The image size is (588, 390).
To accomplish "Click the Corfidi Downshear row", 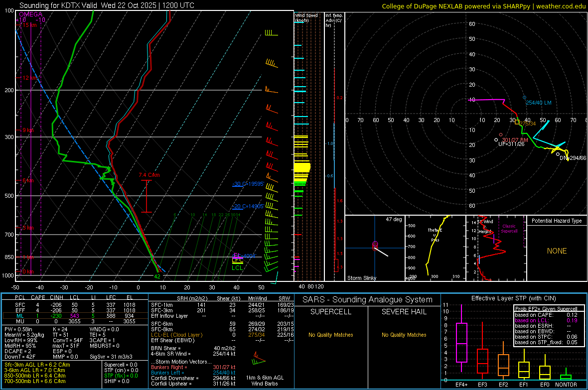I will 193,378.
